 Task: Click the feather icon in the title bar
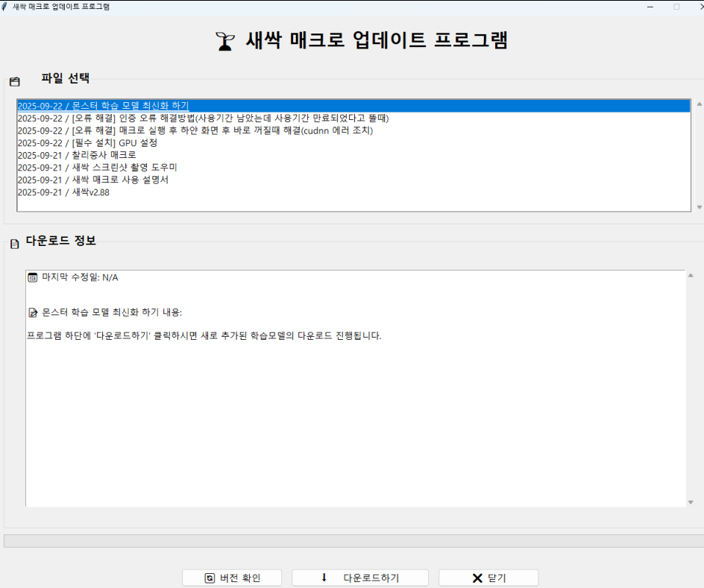point(6,6)
